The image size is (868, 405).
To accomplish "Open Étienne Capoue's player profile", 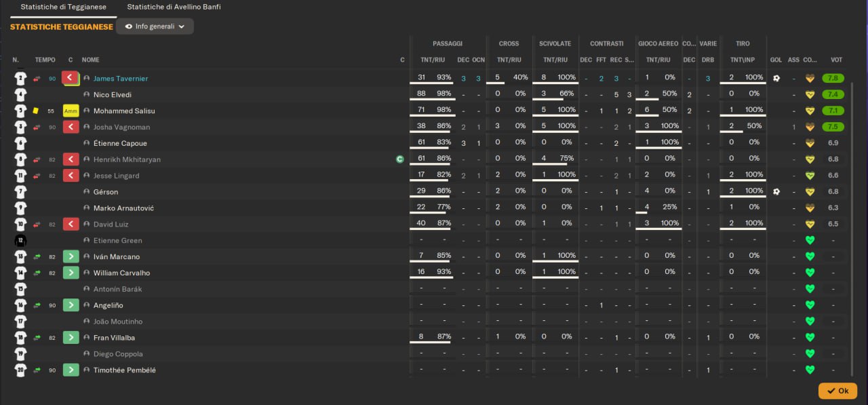I will click(120, 143).
